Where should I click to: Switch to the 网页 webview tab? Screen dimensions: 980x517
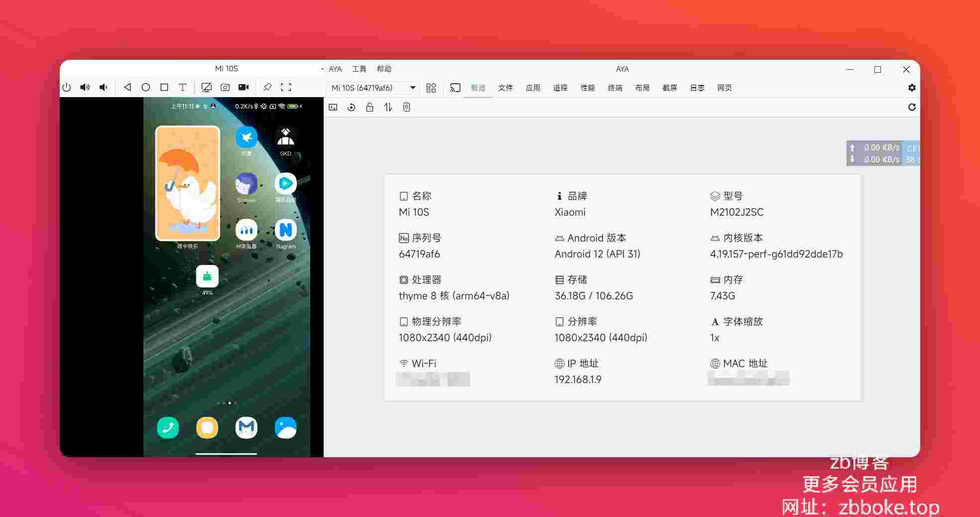pos(725,88)
